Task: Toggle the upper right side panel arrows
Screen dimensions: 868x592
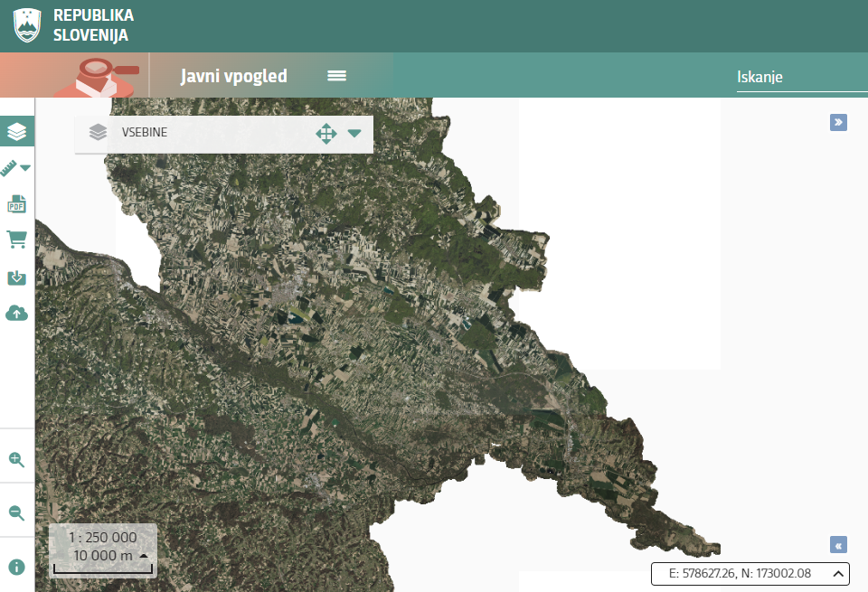Action: tap(838, 122)
